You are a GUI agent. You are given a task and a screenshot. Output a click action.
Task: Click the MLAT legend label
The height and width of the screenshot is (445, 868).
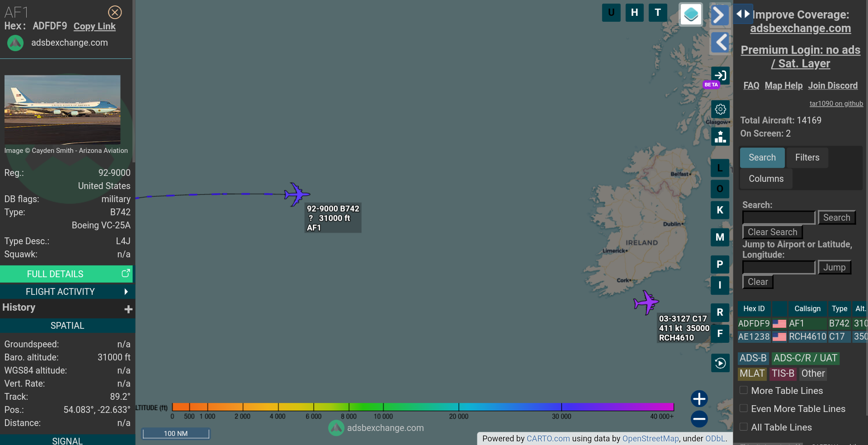click(x=752, y=374)
